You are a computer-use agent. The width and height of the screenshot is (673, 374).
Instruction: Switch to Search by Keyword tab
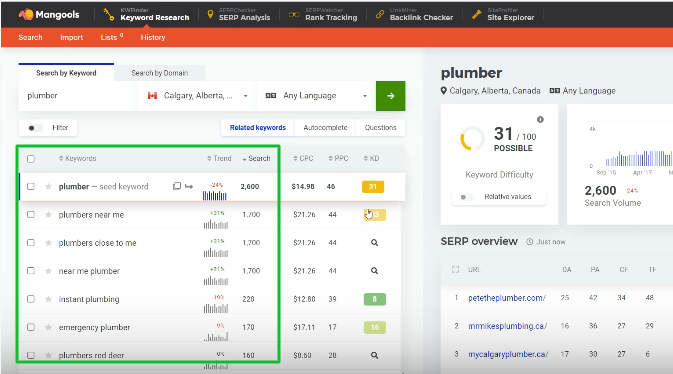[66, 73]
